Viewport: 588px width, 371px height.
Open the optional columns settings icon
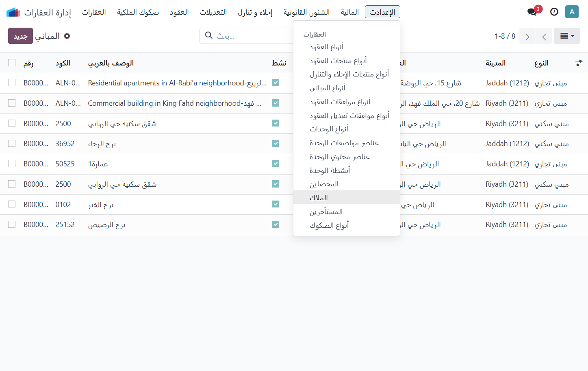tap(579, 63)
